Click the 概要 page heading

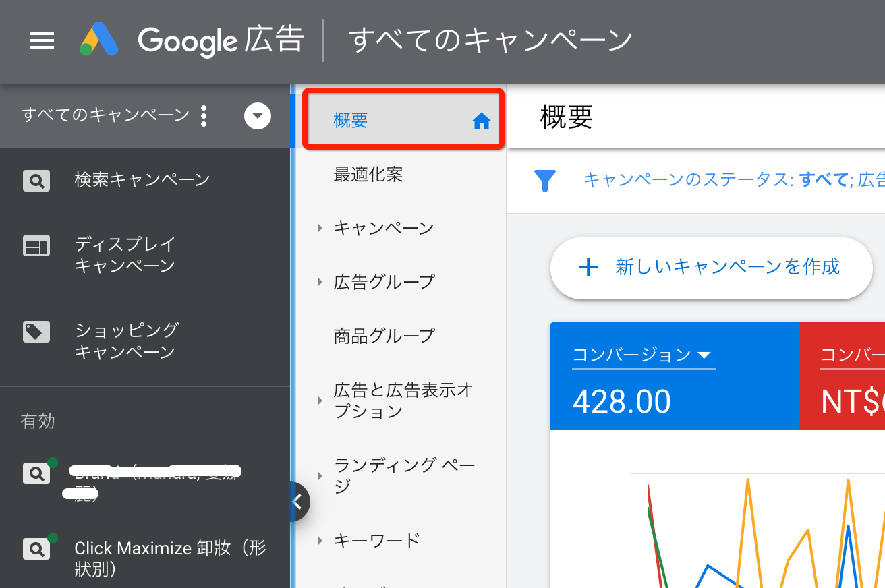tap(566, 117)
